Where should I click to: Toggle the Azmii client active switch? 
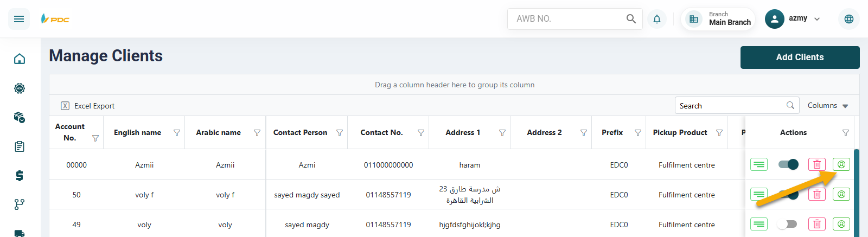pos(788,164)
